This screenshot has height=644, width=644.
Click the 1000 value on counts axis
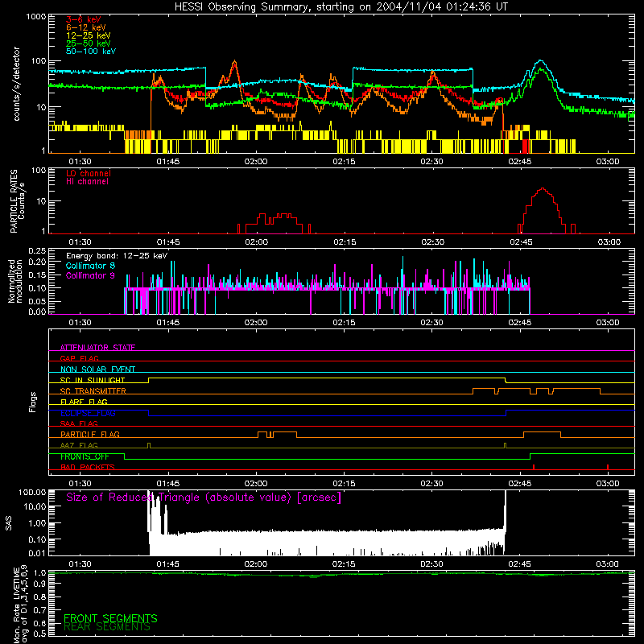pyautogui.click(x=35, y=17)
